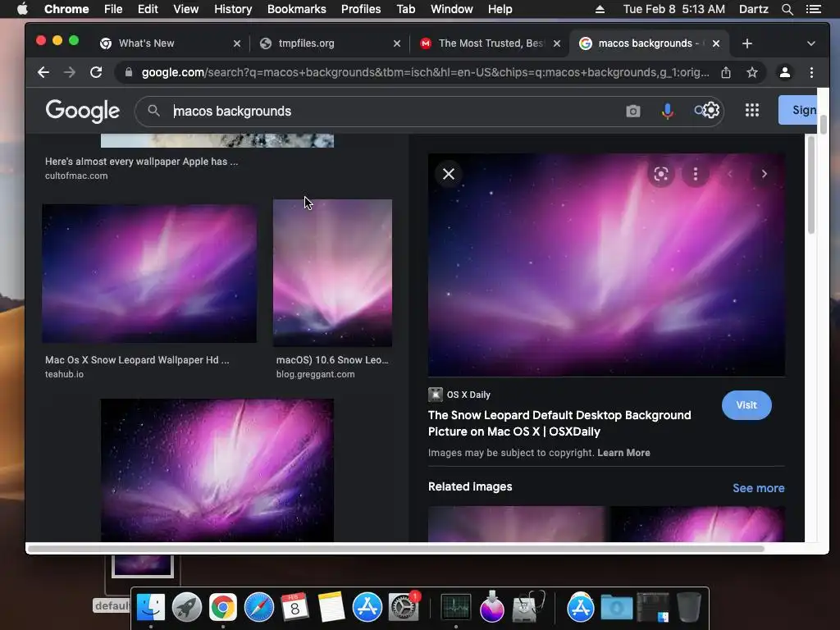Open System Preferences in the Dock

tap(403, 607)
